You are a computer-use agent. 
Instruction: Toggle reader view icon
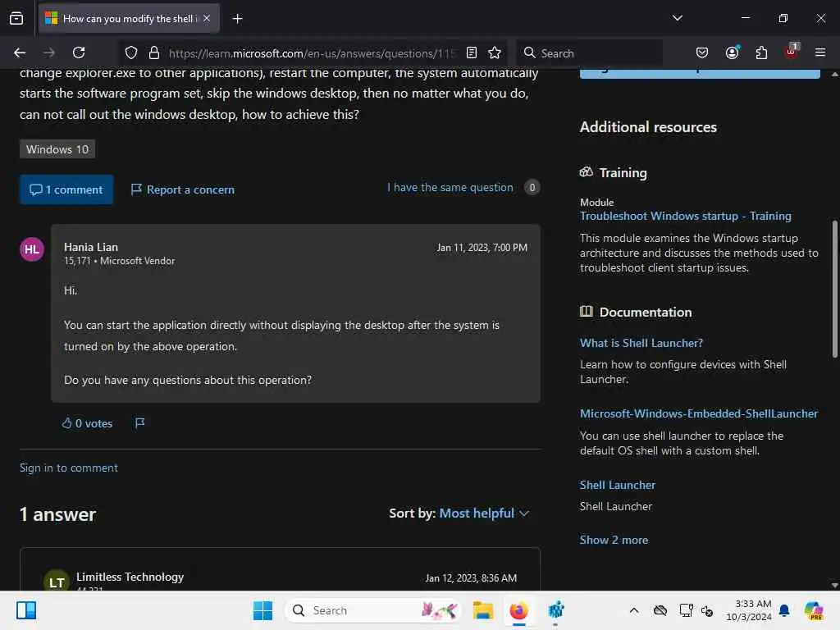pos(472,52)
